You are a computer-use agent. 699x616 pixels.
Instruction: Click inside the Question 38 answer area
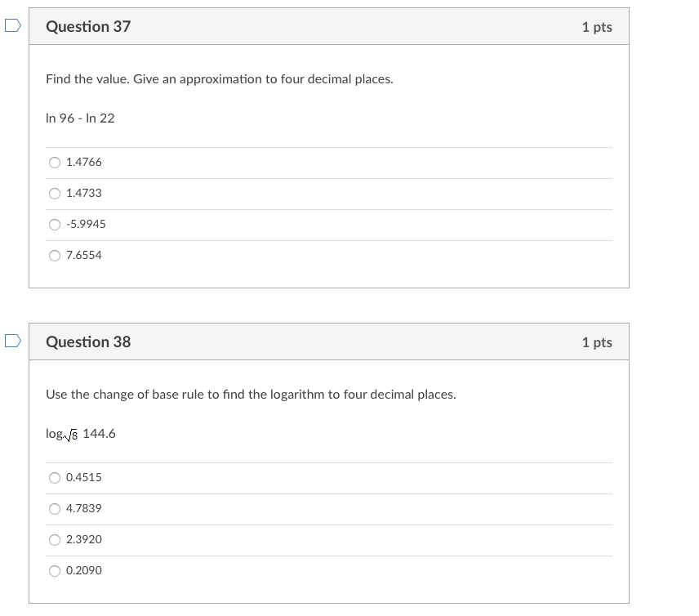pyautogui.click(x=327, y=524)
